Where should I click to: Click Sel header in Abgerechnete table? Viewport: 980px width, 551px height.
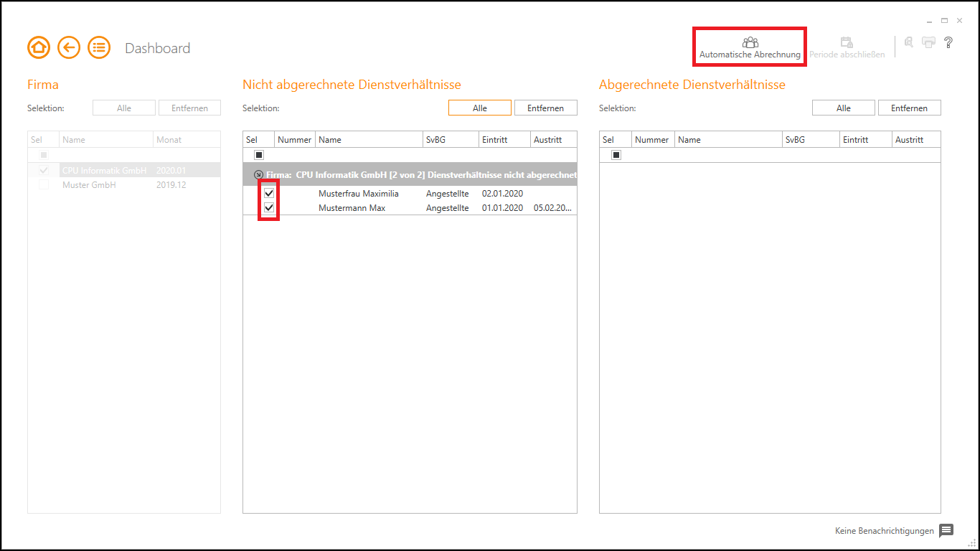tap(616, 140)
